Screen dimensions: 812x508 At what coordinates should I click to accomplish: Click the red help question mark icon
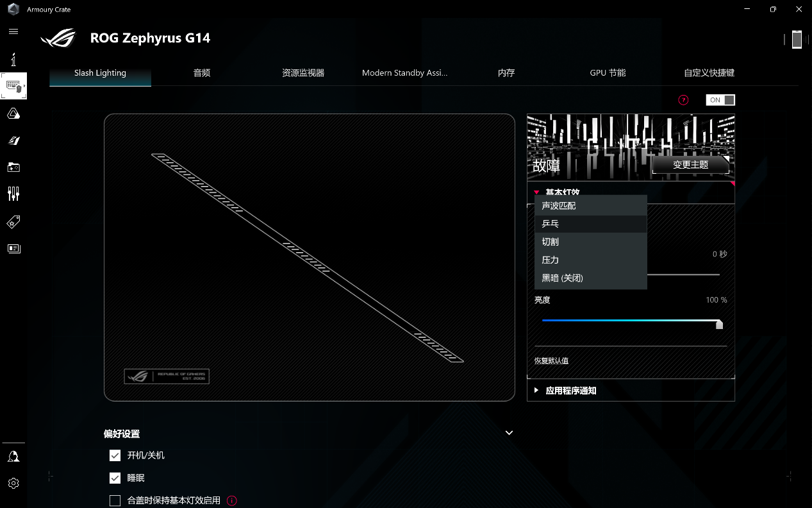(683, 100)
